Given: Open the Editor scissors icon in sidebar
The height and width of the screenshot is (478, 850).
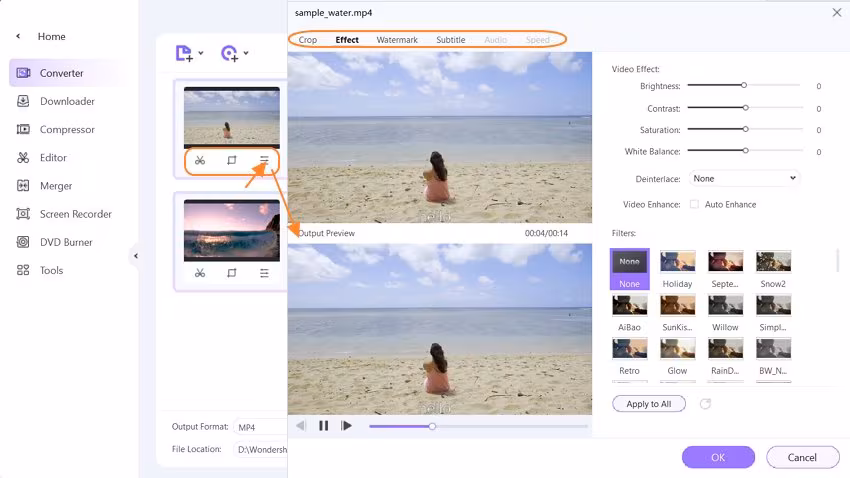Looking at the screenshot, I should click(x=23, y=157).
